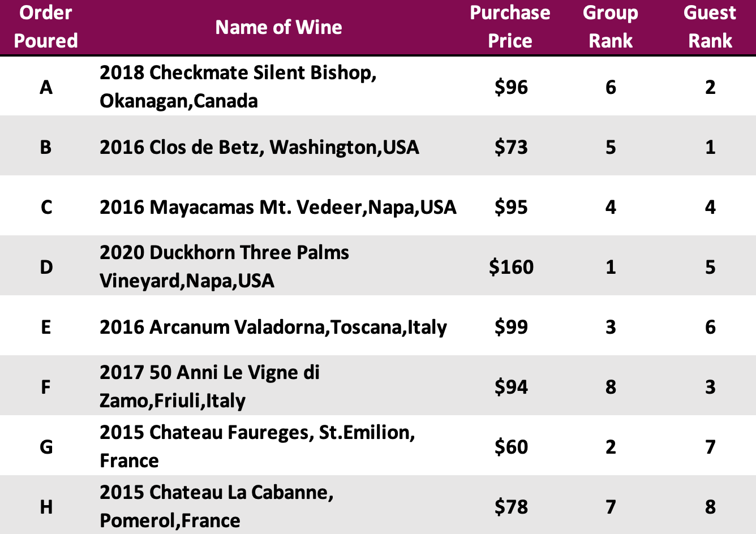Click order letter D in first column
Image resolution: width=756 pixels, height=534 pixels.
tap(46, 266)
